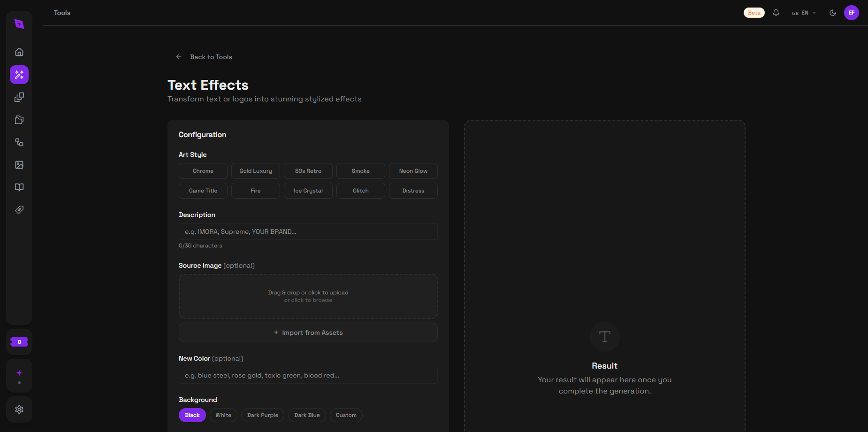Choose White background
868x432 pixels.
click(x=223, y=415)
